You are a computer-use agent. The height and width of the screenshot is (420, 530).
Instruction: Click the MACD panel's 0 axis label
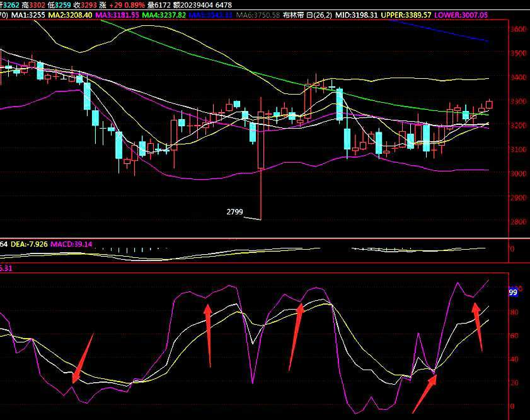click(x=512, y=249)
